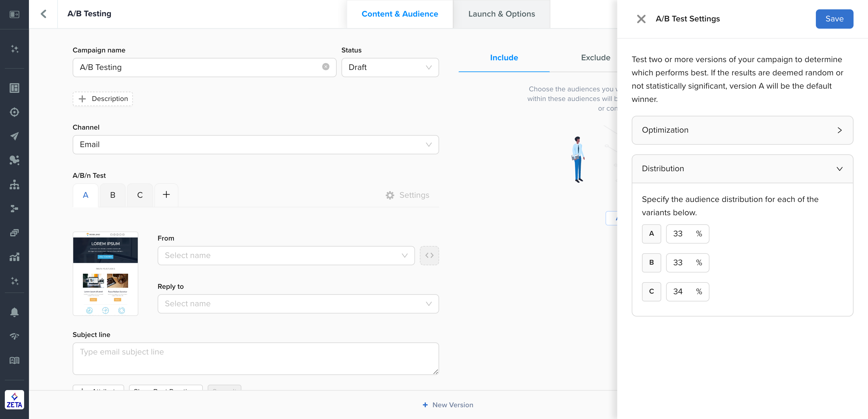Clear the campaign name field with X icon
This screenshot has width=868, height=419.
pyautogui.click(x=325, y=67)
